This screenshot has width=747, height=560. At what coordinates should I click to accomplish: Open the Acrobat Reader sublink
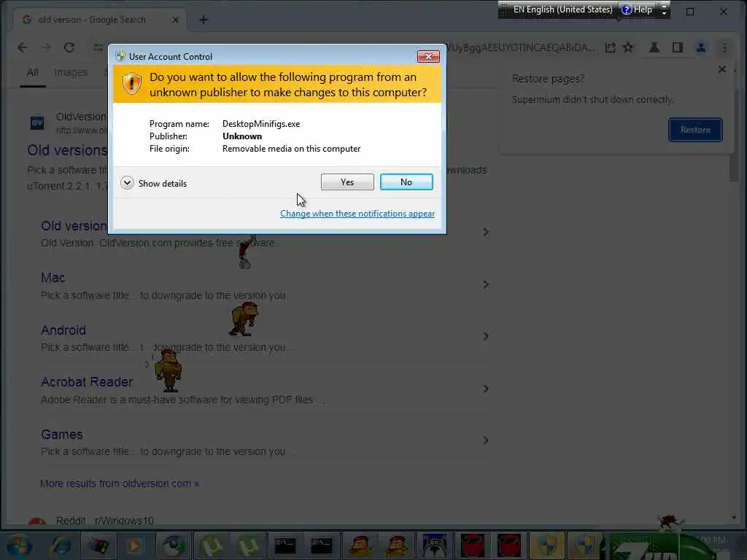coord(87,382)
